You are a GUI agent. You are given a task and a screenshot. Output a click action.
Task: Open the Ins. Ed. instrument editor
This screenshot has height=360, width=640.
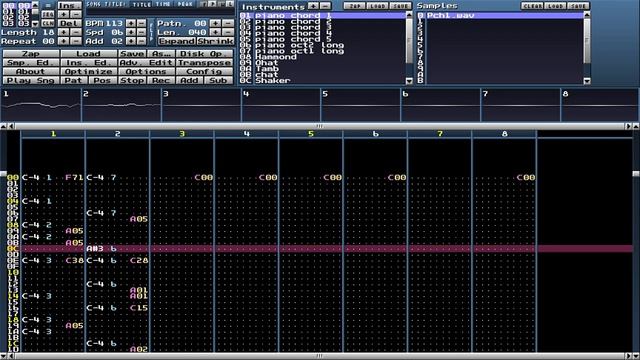[x=89, y=62]
